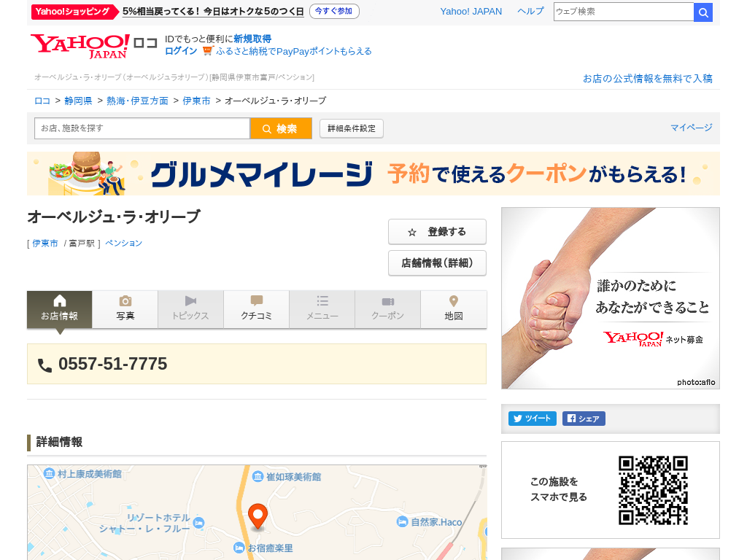Click お店の公式情報を無料で入稿 link
The image size is (747, 560).
coord(648,79)
